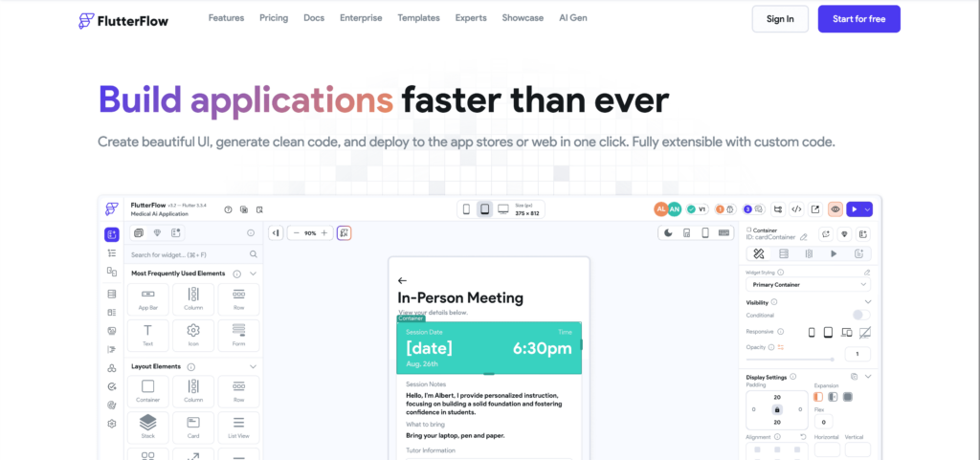Image resolution: width=980 pixels, height=460 pixels.
Task: Select the green date card container
Action: [x=489, y=348]
